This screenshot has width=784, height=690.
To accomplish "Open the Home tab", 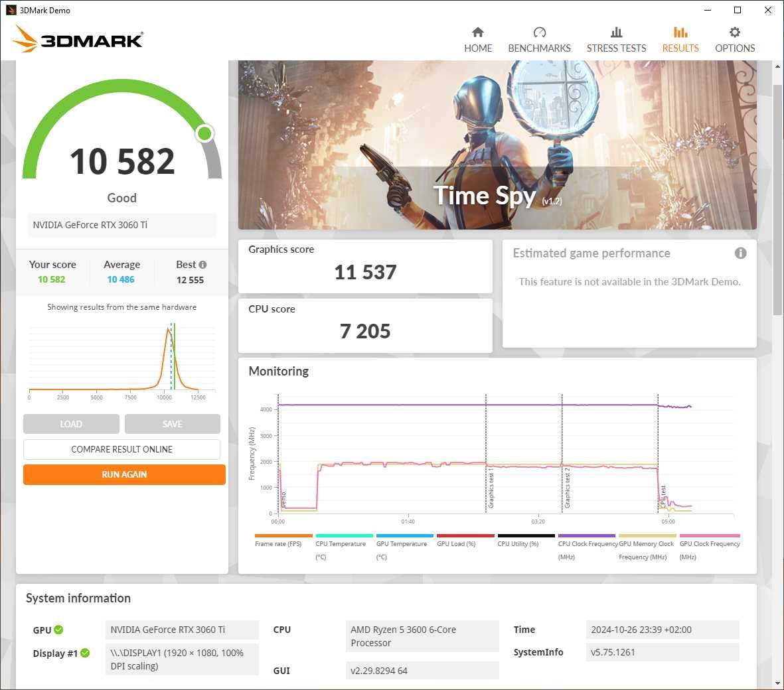I will click(x=477, y=40).
